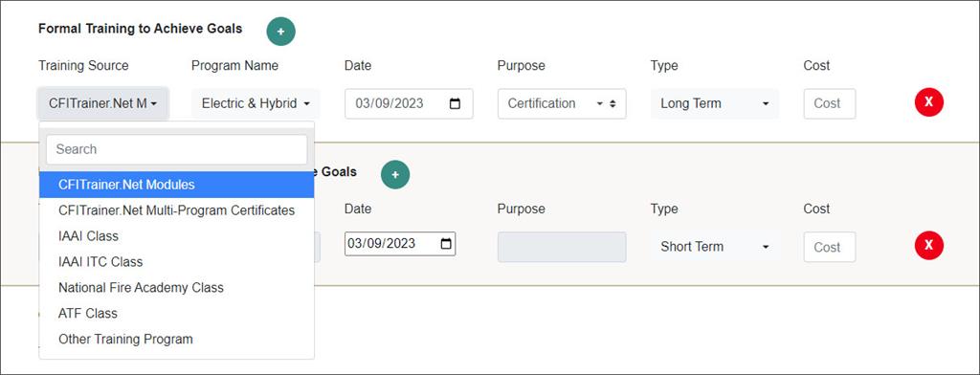Add a row with the top green plus button

(x=280, y=32)
